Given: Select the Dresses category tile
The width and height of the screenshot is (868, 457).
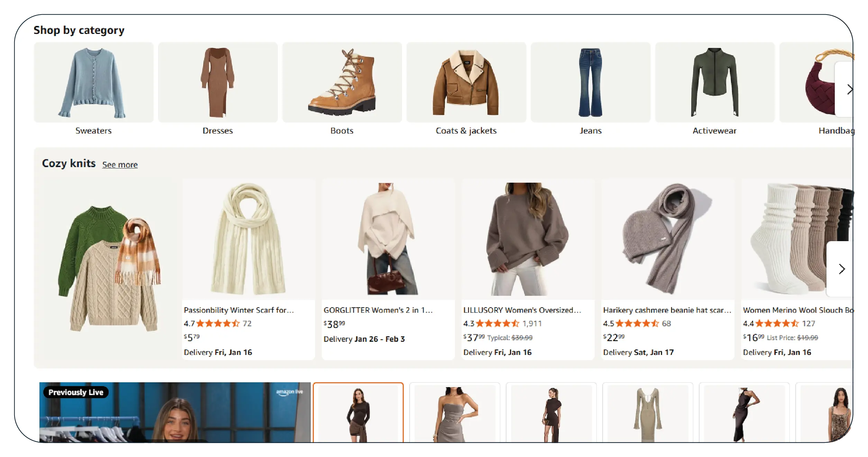Looking at the screenshot, I should [218, 82].
